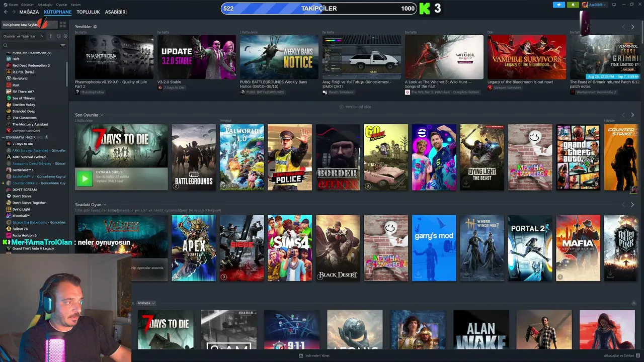The image size is (644, 362).
Task: Expand the Sıradaki Oyun shelf dropdown
Action: pyautogui.click(x=104, y=205)
